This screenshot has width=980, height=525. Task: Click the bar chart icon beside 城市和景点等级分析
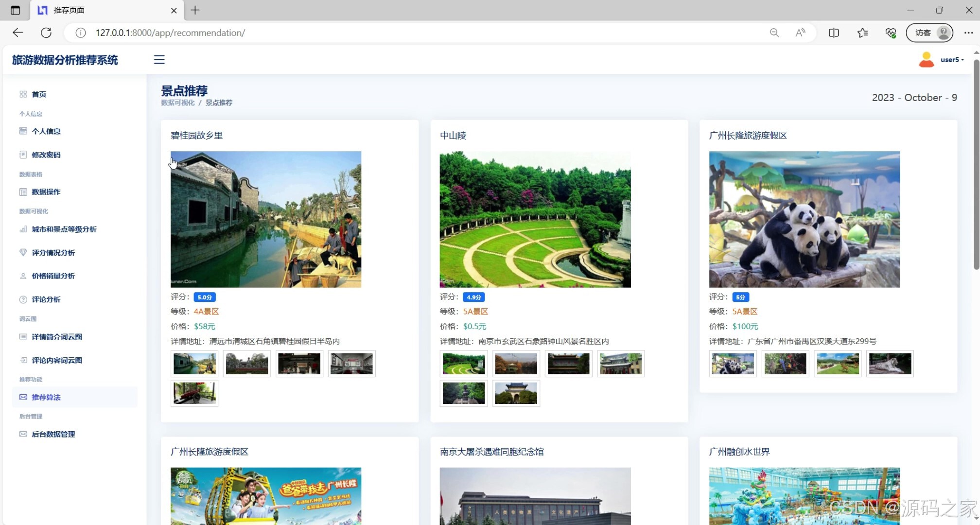pyautogui.click(x=23, y=229)
